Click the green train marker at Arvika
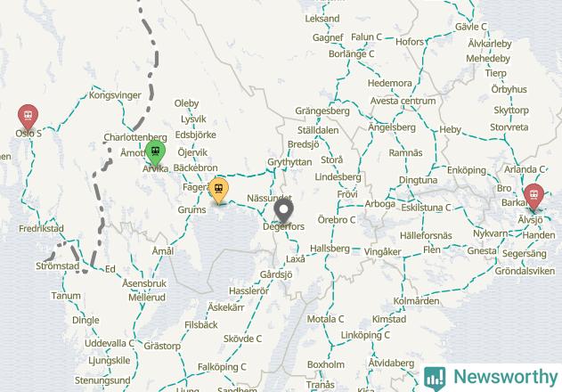This screenshot has height=392, width=562. point(155,153)
